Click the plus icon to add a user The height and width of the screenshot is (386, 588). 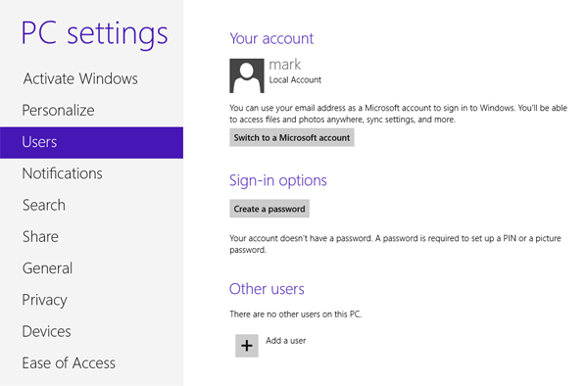[x=247, y=346]
